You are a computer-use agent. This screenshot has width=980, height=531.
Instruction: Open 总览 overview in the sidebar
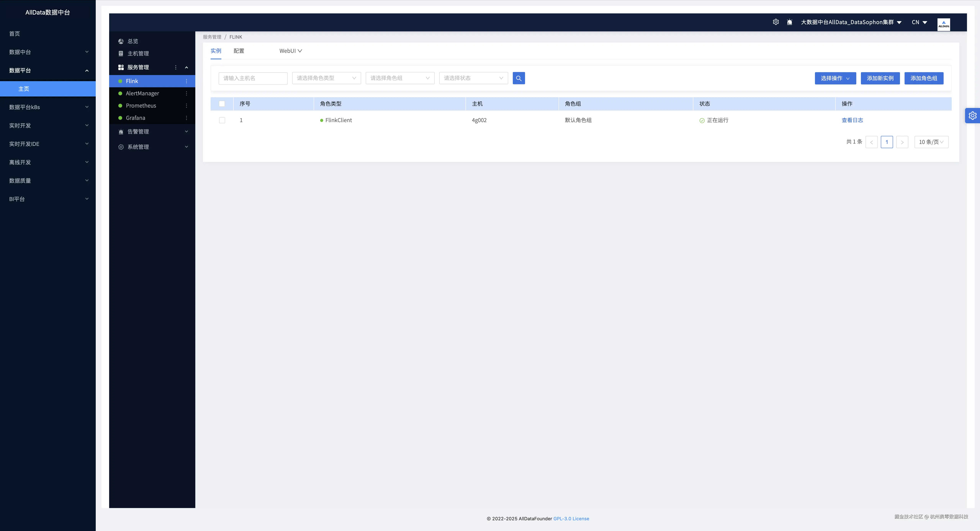coord(133,41)
